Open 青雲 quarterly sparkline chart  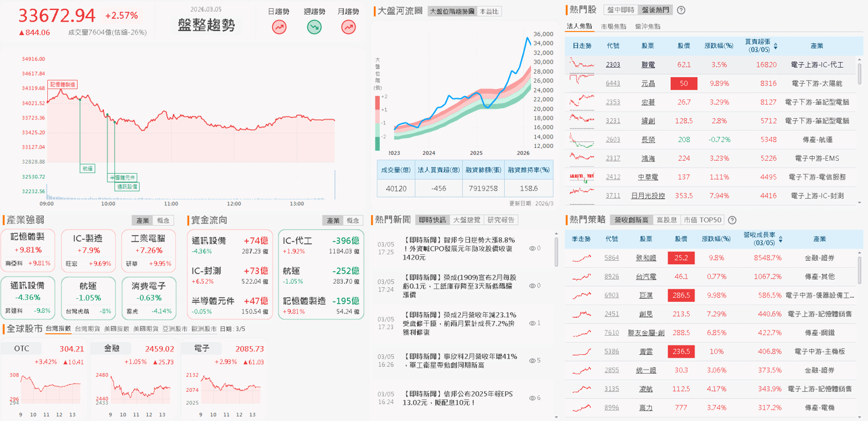[x=582, y=351]
